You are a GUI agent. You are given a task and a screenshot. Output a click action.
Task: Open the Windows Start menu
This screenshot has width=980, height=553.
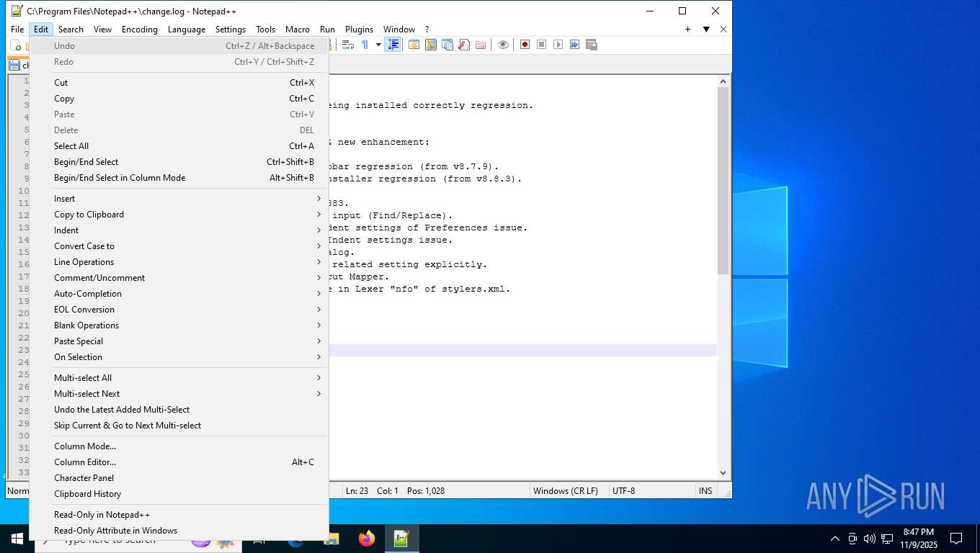point(17,539)
